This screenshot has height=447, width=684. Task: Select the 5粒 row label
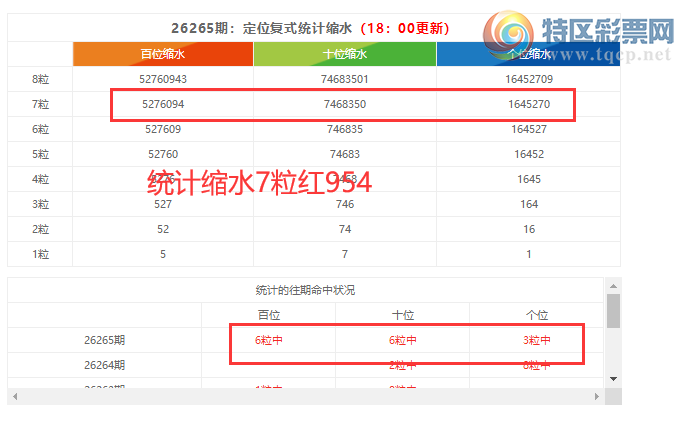40,154
